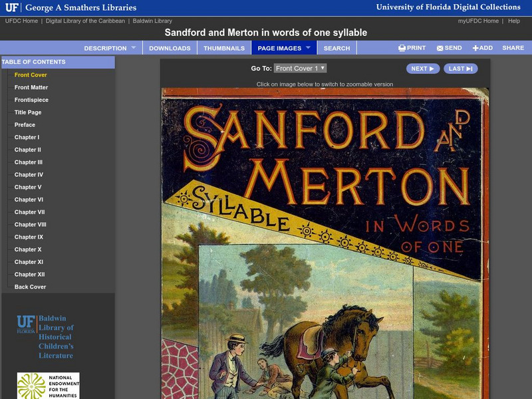
Task: Switch to the THUMBNAILS tab
Action: tap(225, 48)
